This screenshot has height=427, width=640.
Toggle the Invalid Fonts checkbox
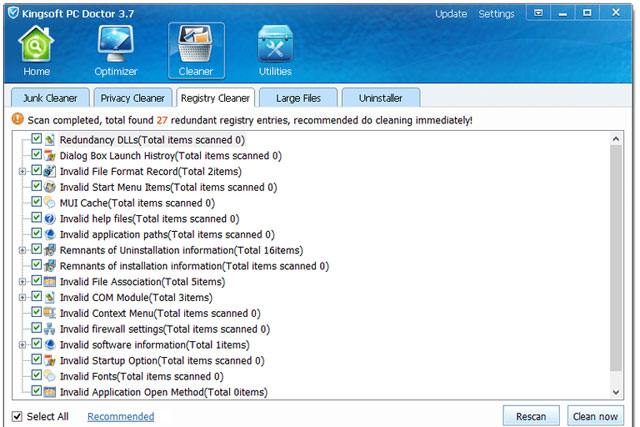[36, 375]
